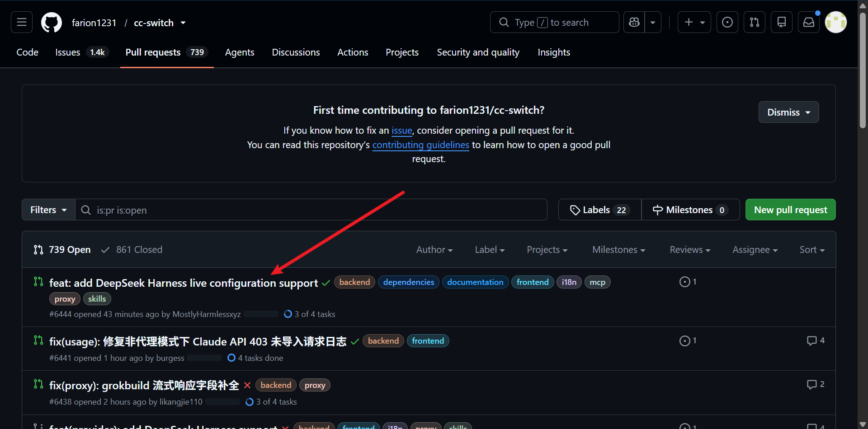Filter by proxy label on PR #6444
The width and height of the screenshot is (868, 429).
(x=65, y=299)
